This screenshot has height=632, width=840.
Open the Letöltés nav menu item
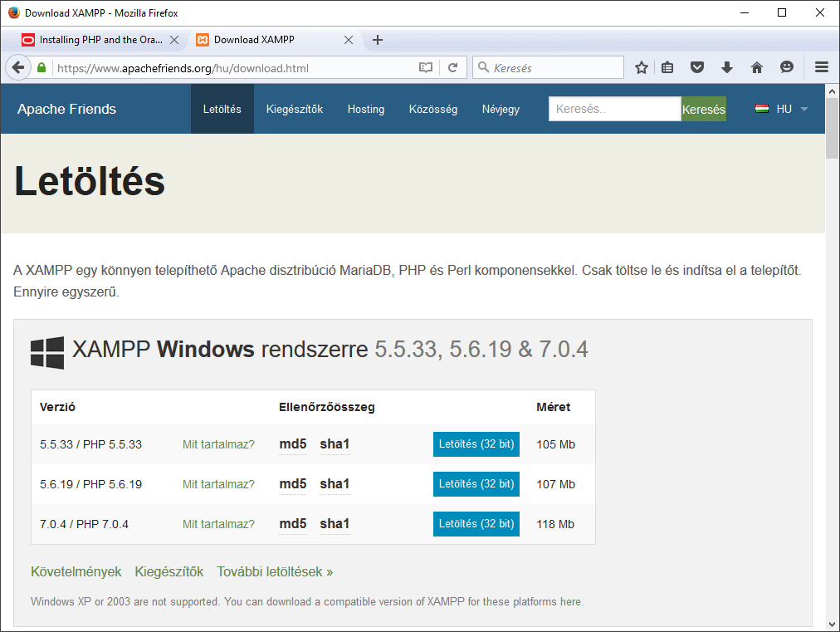222,109
